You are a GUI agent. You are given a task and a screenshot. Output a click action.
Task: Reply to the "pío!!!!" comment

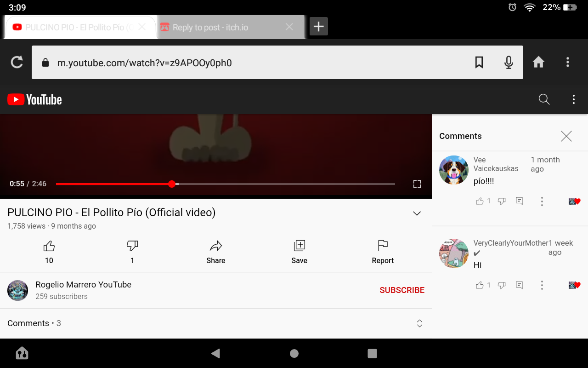point(519,201)
